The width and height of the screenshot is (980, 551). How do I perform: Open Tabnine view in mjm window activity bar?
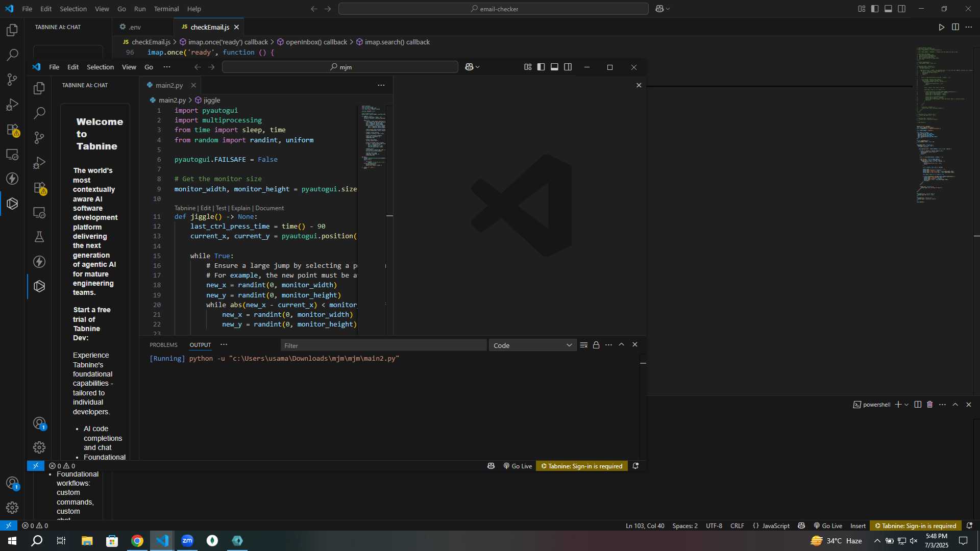39,286
